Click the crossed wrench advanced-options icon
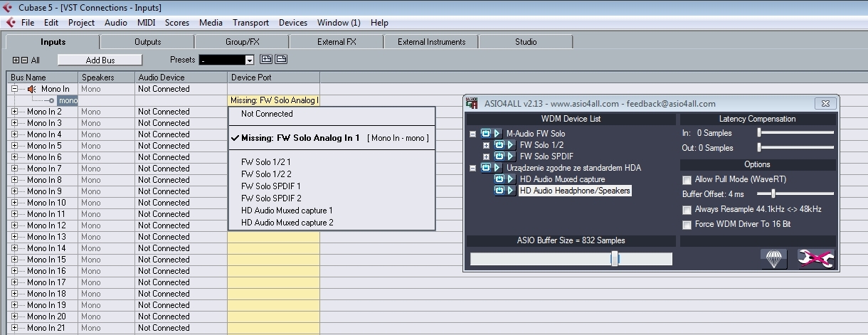 (x=815, y=259)
